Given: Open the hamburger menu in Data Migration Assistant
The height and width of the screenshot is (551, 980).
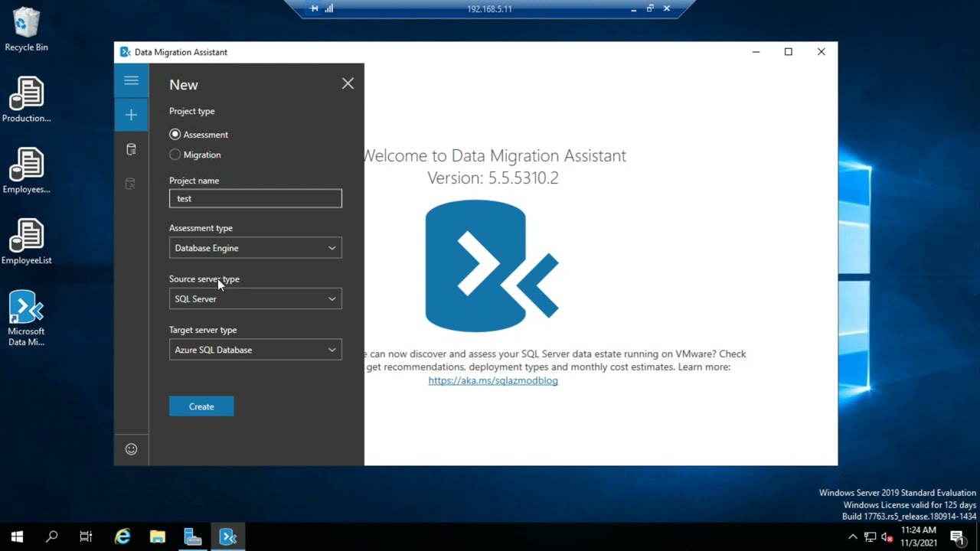Looking at the screenshot, I should [131, 80].
